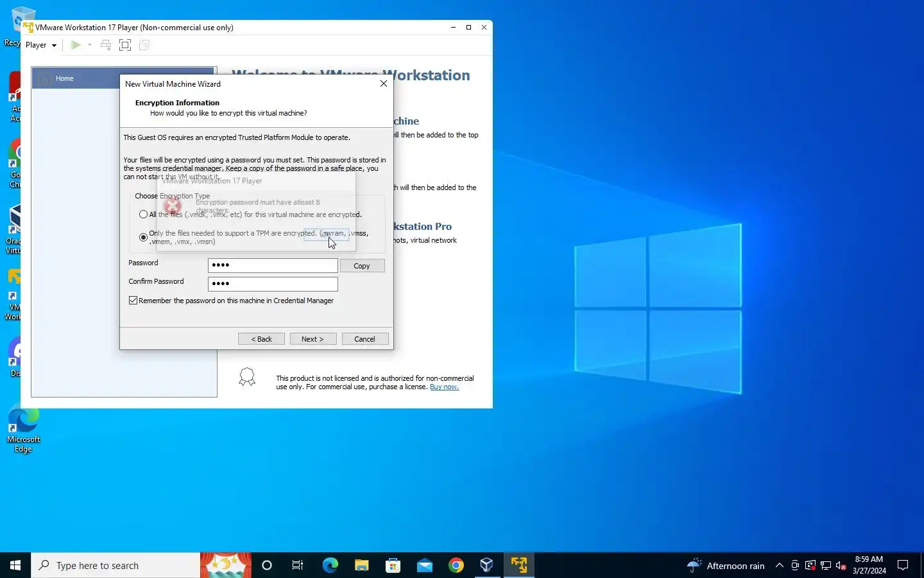924x578 pixels.
Task: Open the Player menu
Action: pos(41,45)
